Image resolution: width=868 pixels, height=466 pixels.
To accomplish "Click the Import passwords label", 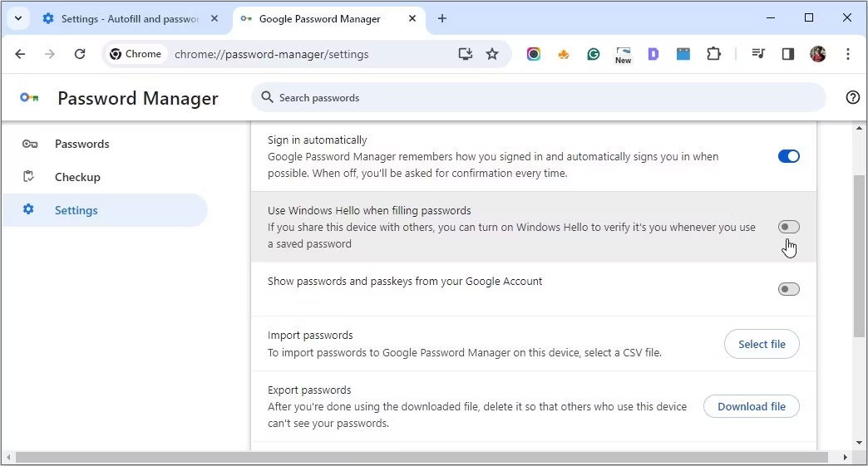I will (x=310, y=335).
